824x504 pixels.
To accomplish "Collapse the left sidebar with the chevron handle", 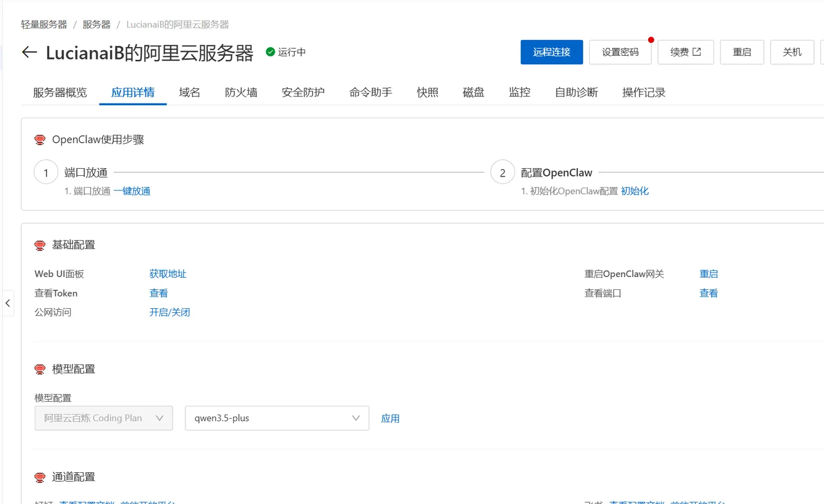I will pos(8,303).
